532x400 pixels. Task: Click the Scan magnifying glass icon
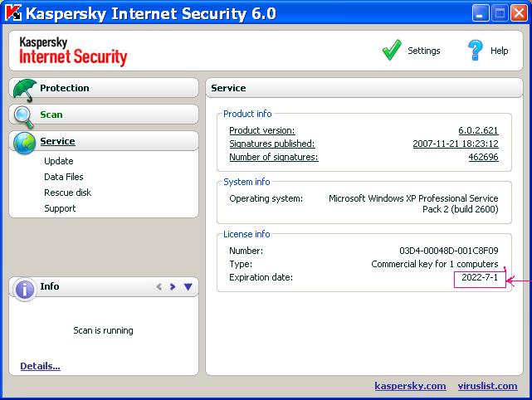point(25,115)
